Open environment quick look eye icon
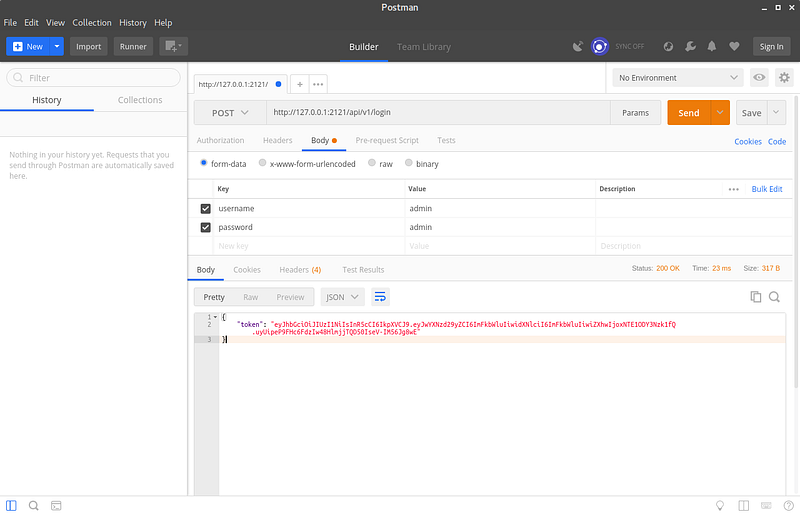 coord(759,78)
